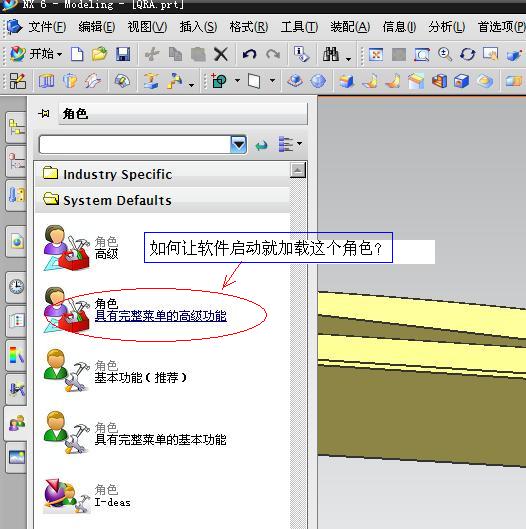526x529 pixels.
Task: Open the Assembly Navigator sidebar tab
Action: [x=17, y=128]
